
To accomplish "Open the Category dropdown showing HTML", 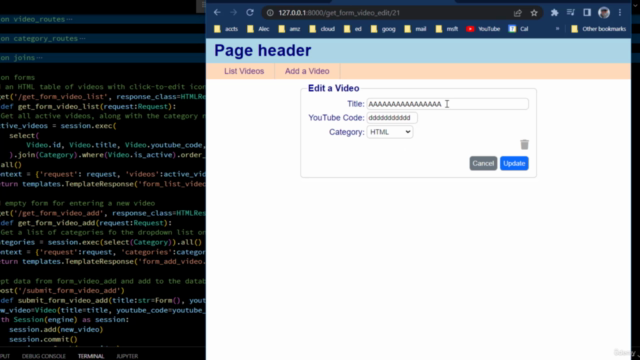I will [390, 132].
